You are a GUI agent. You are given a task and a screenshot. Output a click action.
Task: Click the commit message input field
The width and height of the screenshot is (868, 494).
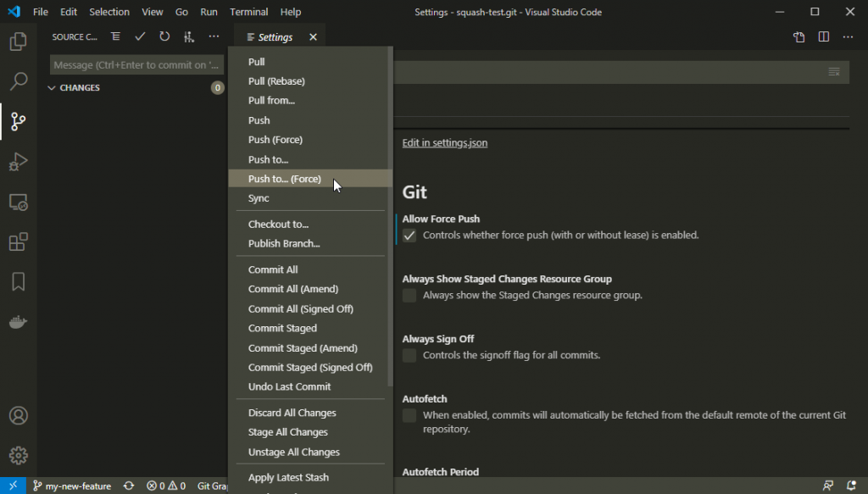point(136,64)
